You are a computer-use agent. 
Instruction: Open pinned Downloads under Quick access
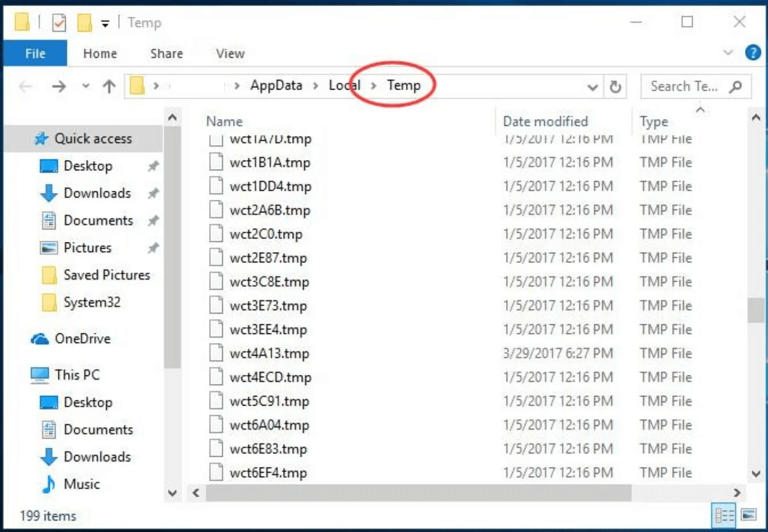97,193
